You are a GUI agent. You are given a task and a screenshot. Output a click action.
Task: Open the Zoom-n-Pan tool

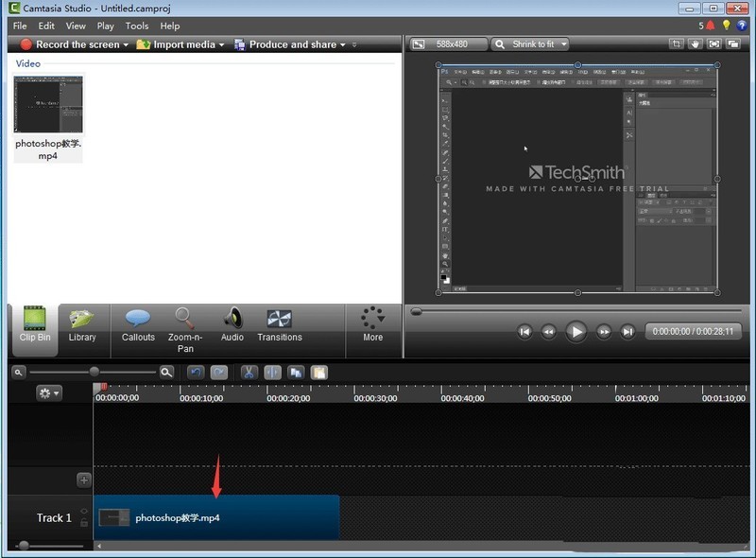184,327
